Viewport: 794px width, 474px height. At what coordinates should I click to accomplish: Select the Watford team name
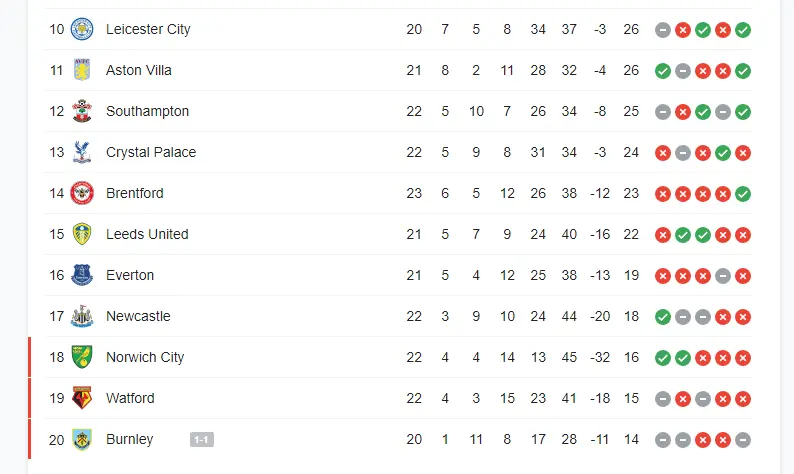[130, 398]
